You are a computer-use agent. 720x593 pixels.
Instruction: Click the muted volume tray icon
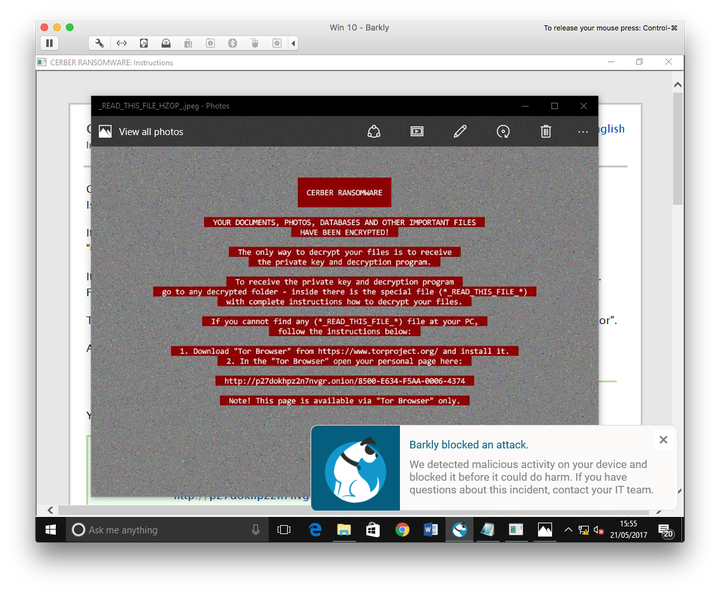pyautogui.click(x=598, y=530)
